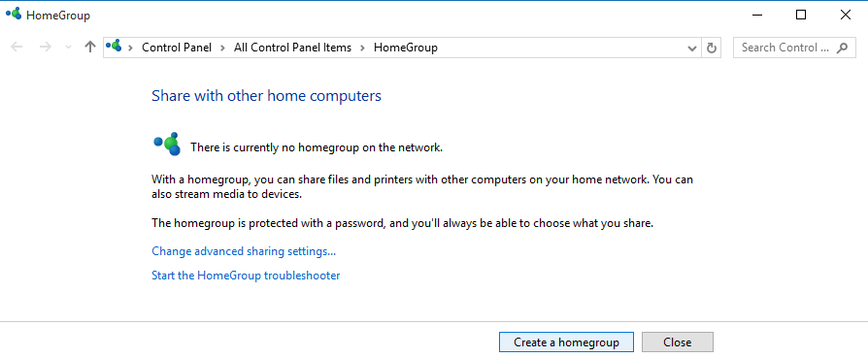
Task: Expand the address bar history dropdown
Action: coord(692,49)
